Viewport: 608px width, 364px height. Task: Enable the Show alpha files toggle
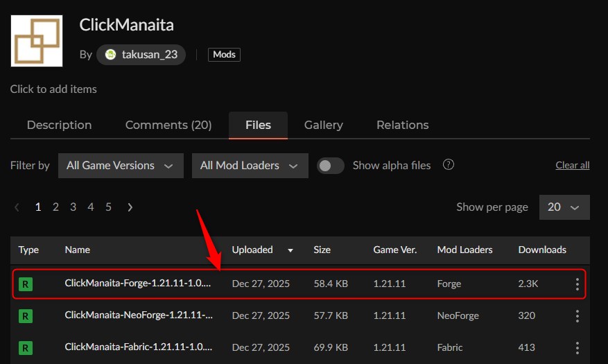(x=331, y=166)
